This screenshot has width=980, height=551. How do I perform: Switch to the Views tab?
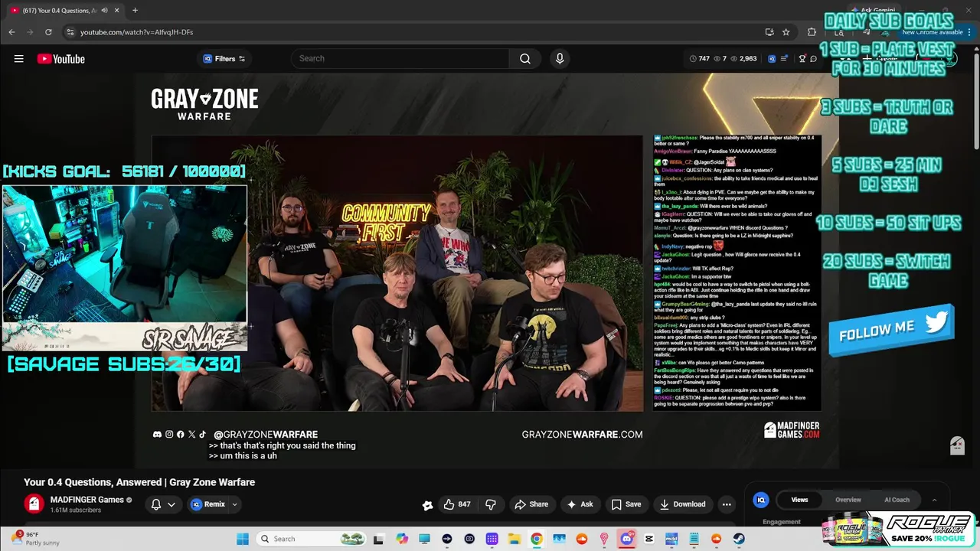point(799,500)
